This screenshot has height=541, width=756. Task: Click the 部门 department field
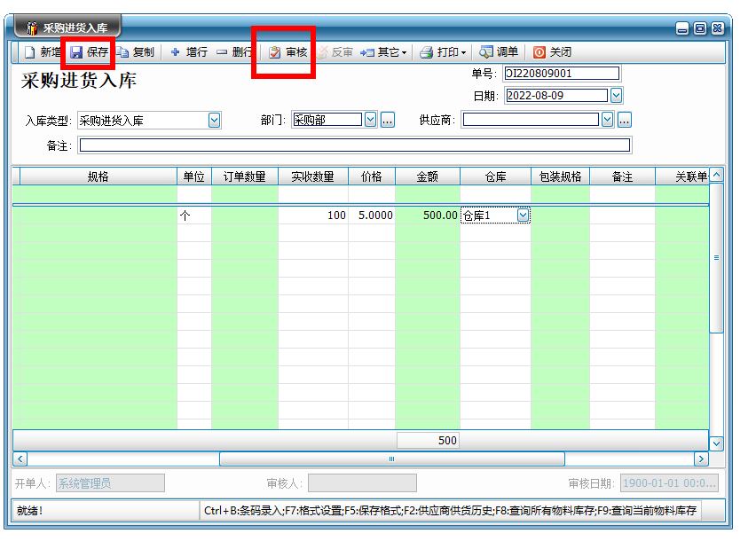click(327, 120)
